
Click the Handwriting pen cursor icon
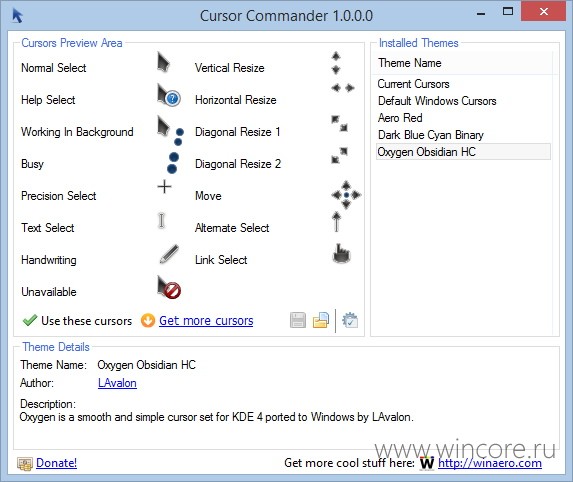[169, 254]
